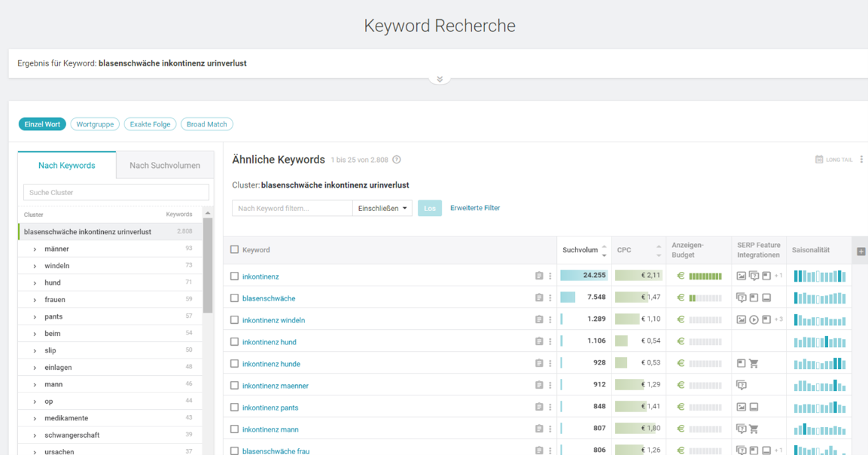This screenshot has height=455, width=868.
Task: Open the Einschließen dropdown
Action: tap(382, 209)
